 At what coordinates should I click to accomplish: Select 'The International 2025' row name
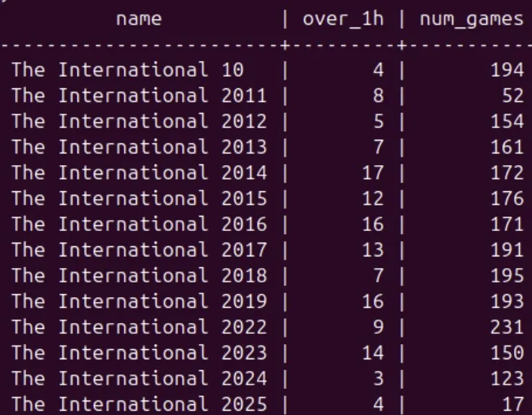tap(139, 404)
